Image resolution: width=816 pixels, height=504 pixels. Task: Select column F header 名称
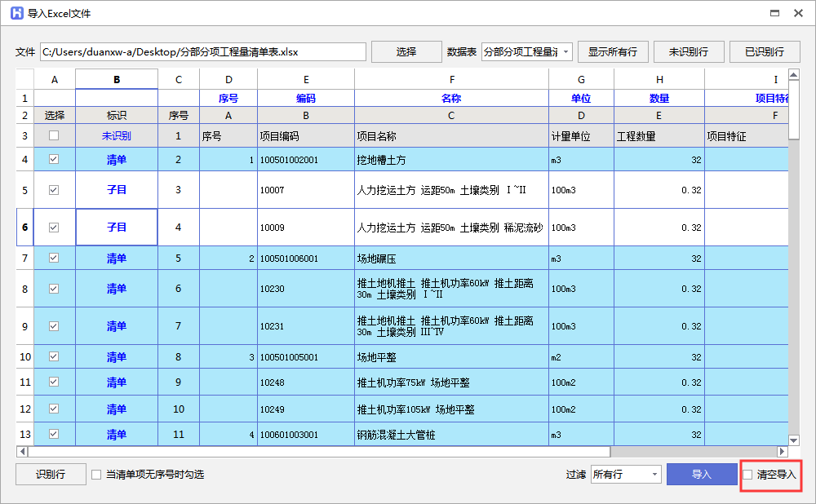pos(451,98)
